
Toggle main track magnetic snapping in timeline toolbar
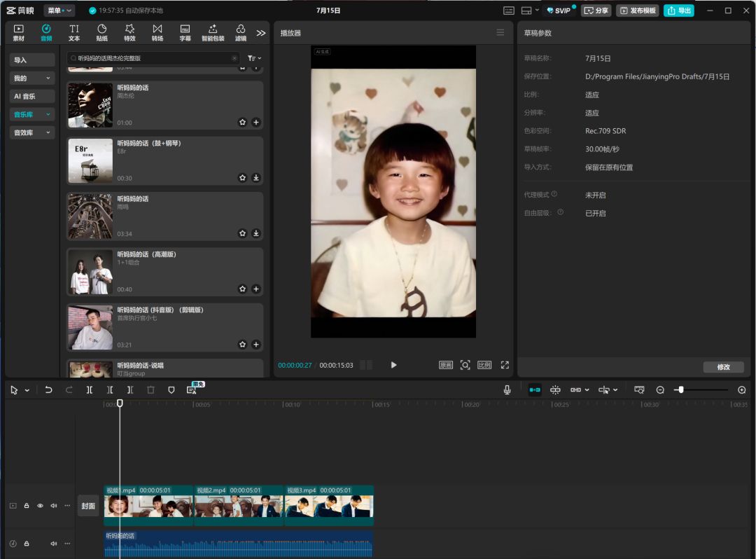tap(534, 389)
